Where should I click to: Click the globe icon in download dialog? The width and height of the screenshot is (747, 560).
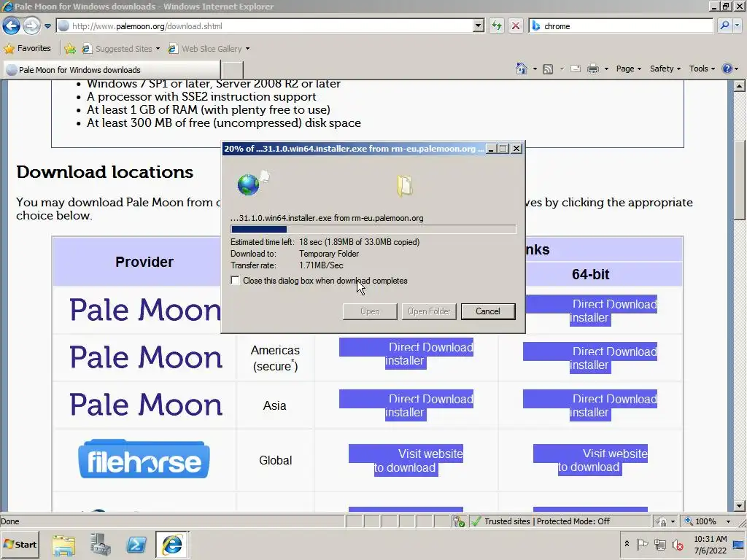249,184
